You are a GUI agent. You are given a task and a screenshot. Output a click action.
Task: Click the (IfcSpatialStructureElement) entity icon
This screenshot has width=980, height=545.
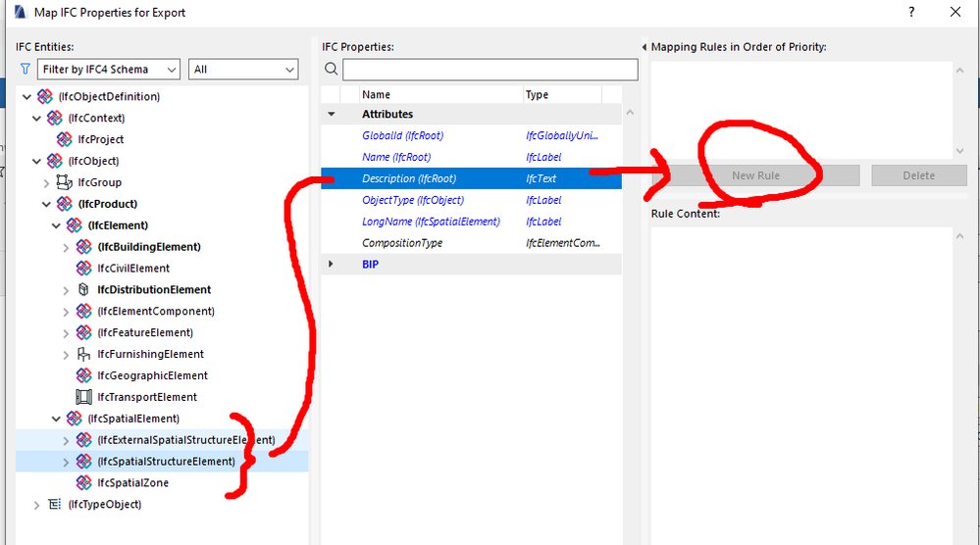[x=83, y=462]
